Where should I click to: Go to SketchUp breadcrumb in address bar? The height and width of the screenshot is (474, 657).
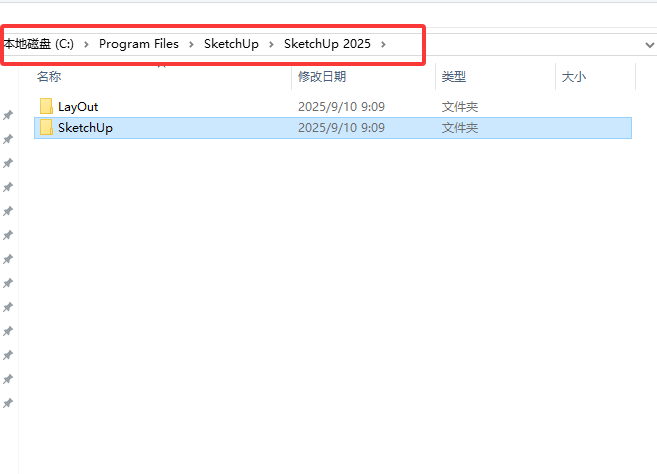(x=231, y=44)
